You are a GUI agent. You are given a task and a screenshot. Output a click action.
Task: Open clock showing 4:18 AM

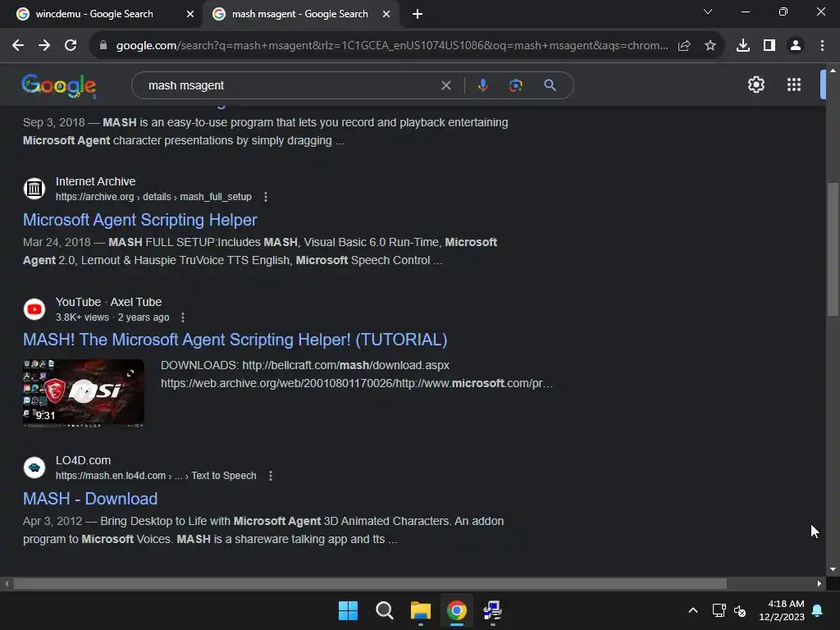tap(782, 610)
